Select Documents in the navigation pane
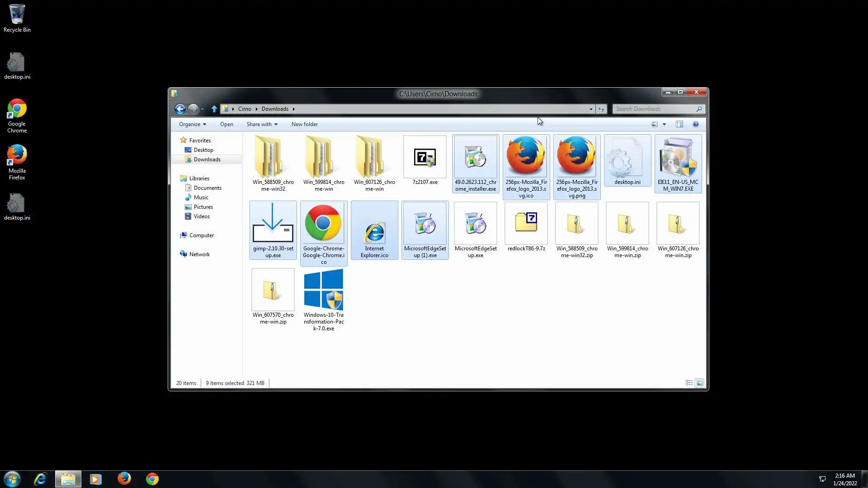Screen dimensions: 868x488 point(207,188)
